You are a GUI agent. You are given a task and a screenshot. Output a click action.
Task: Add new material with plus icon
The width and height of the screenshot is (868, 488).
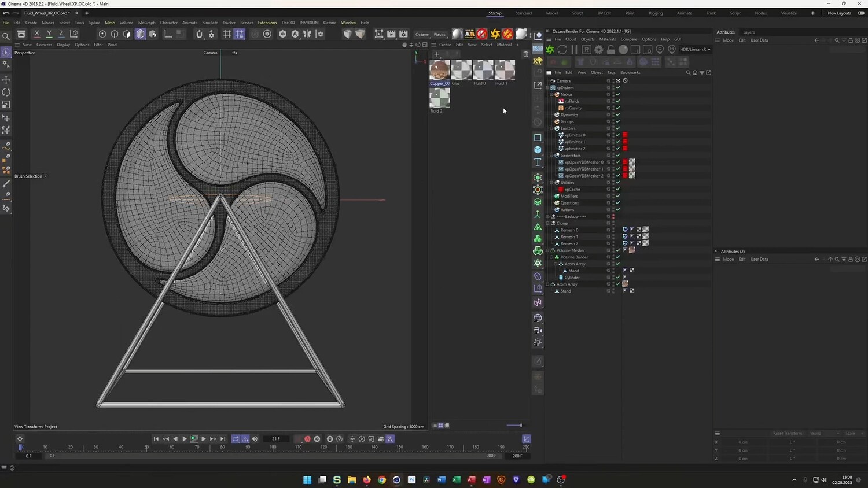click(x=437, y=54)
